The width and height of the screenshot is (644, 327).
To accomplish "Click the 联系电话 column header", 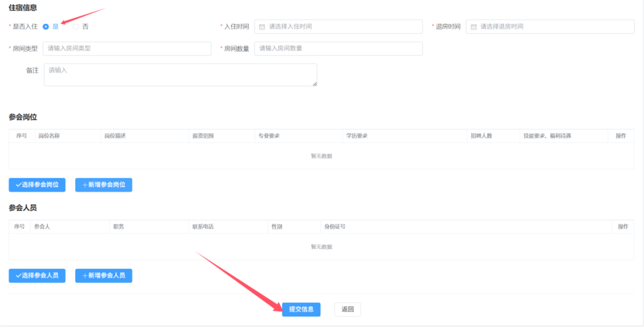I will 203,227.
